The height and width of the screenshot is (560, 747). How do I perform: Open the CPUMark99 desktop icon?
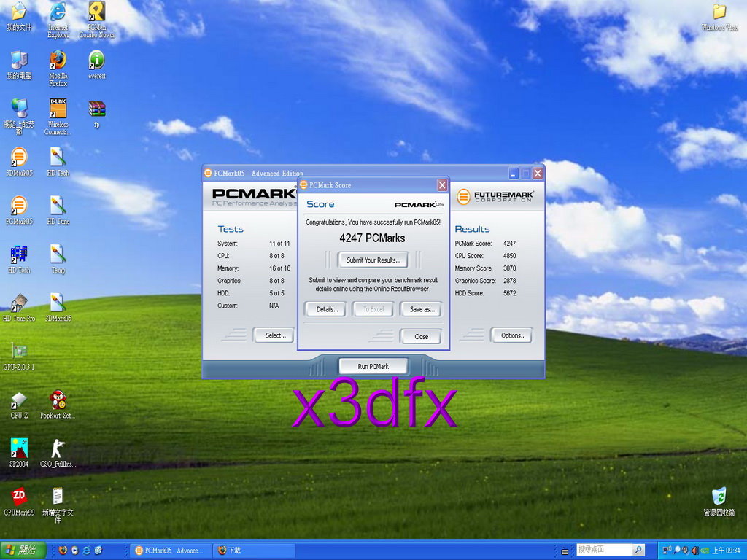tap(19, 502)
